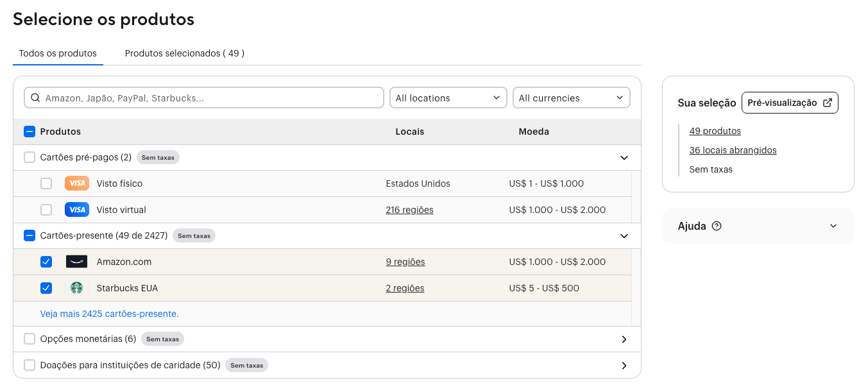The image size is (868, 392).
Task: Expand Doações para instituições de caridade chevron
Action: tap(624, 366)
